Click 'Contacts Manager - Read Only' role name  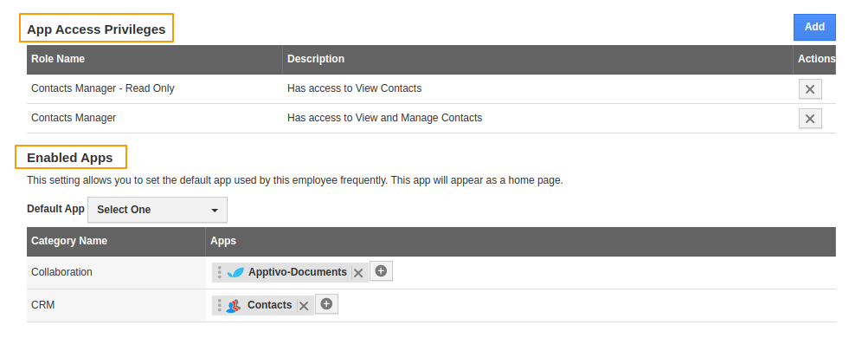[x=103, y=88]
